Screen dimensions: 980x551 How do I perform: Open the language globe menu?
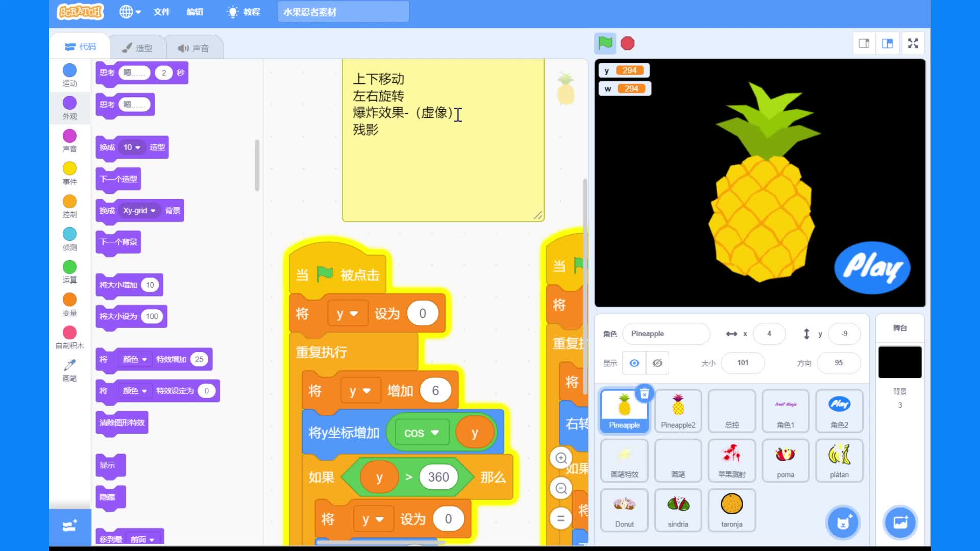point(130,12)
